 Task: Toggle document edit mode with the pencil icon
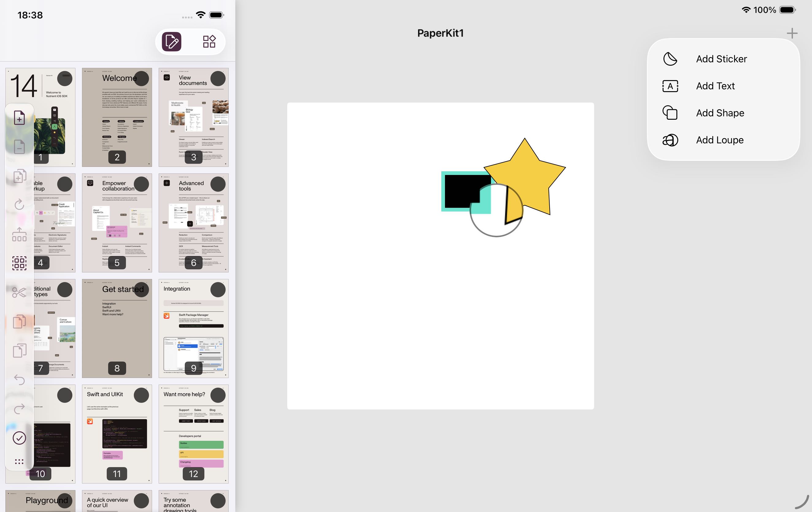click(x=171, y=41)
